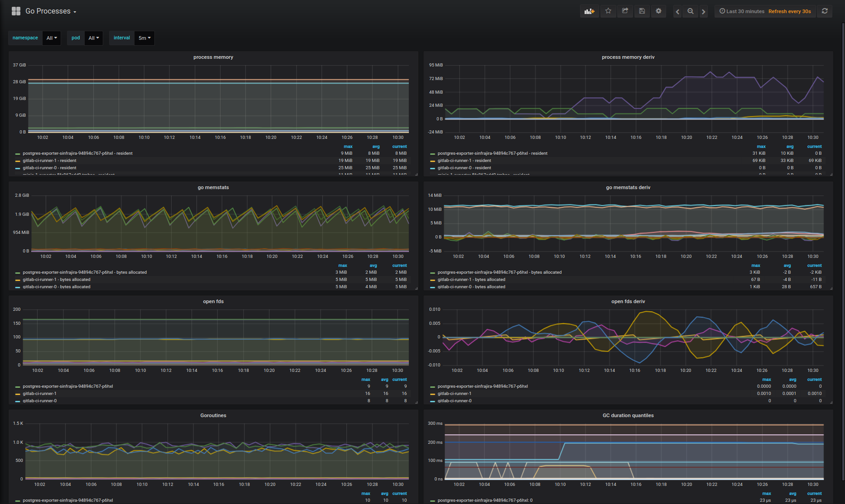Open the namespace All dropdown
Screen dimensions: 845x504
click(x=52, y=38)
